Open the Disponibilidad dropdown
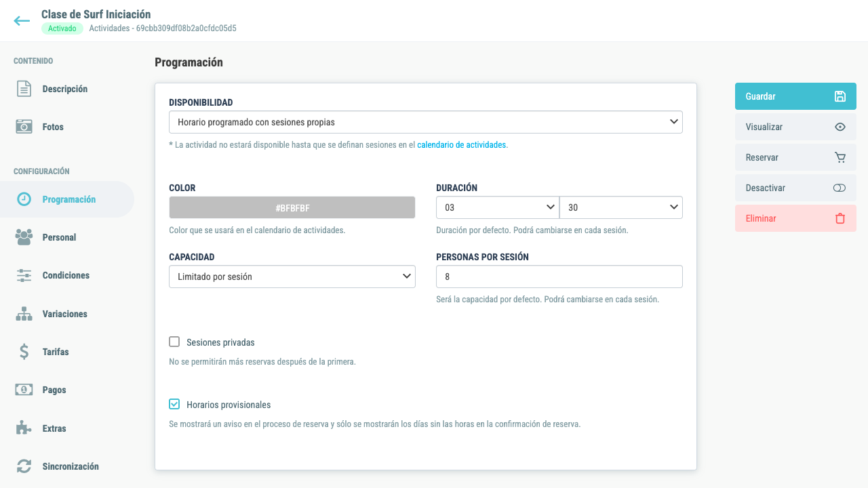868x488 pixels. coord(426,122)
